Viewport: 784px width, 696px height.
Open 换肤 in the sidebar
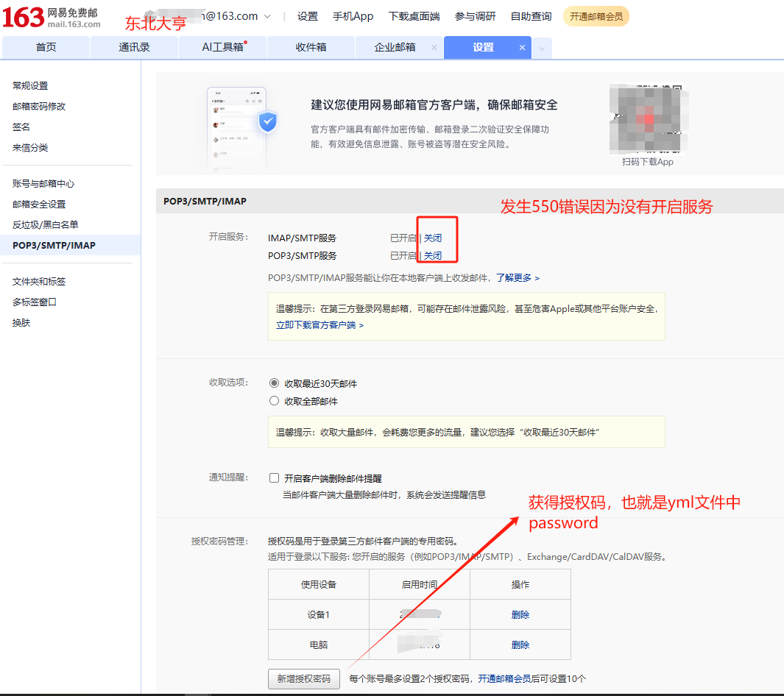[21, 323]
